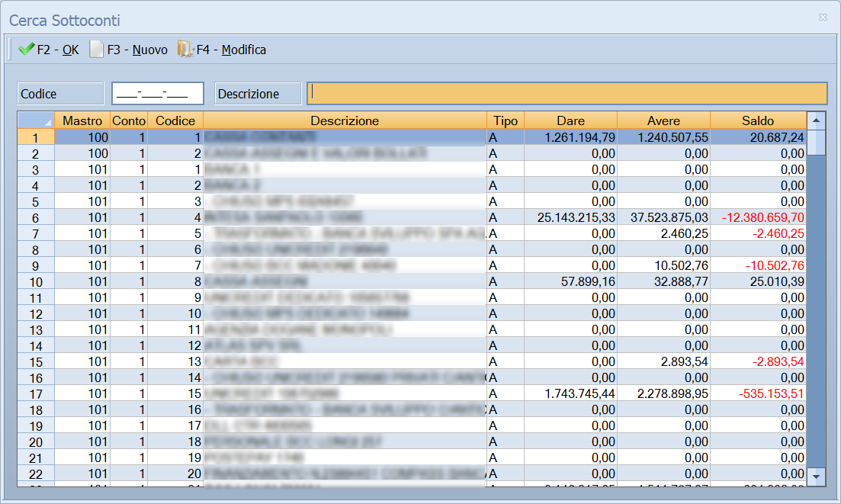Screen dimensions: 841x504
Task: Click Avere value 32.888,77
Action: [x=681, y=281]
